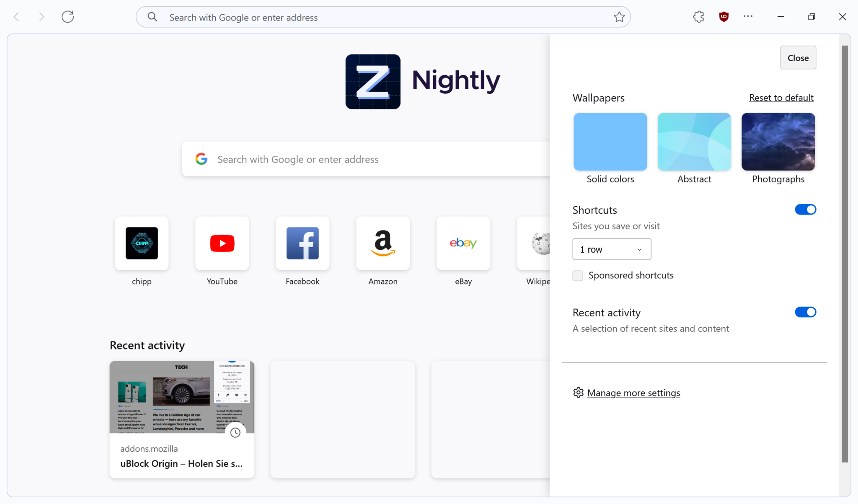858x504 pixels.
Task: Click the addons.mozilla card source text
Action: coord(149,449)
